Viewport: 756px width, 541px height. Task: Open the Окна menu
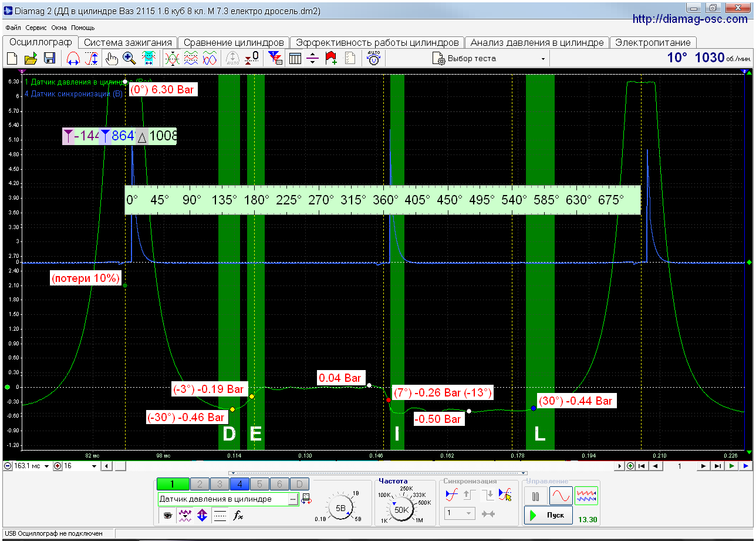(x=59, y=28)
